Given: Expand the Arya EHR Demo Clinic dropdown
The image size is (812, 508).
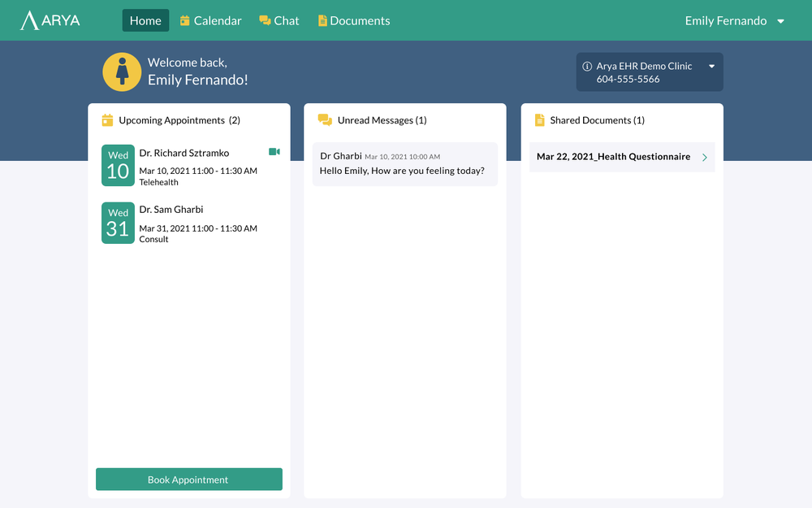Looking at the screenshot, I should pyautogui.click(x=712, y=67).
